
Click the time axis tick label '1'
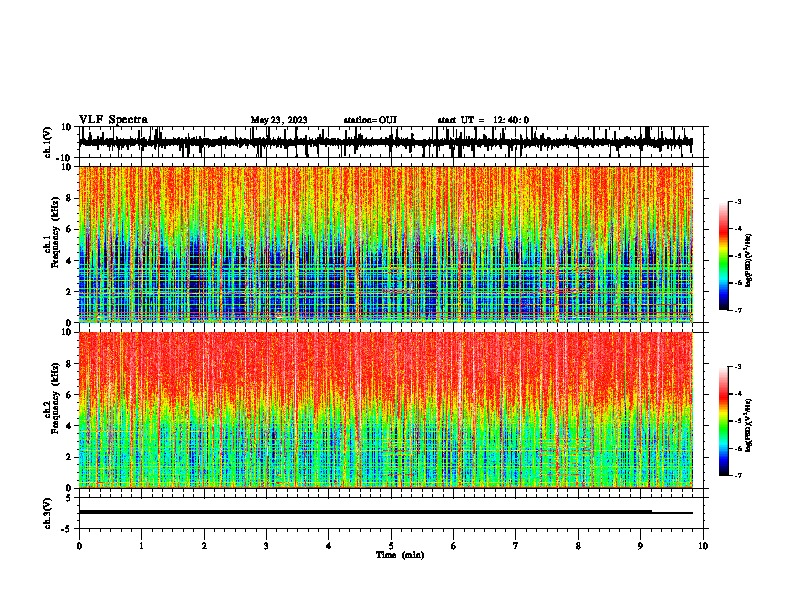(x=141, y=546)
